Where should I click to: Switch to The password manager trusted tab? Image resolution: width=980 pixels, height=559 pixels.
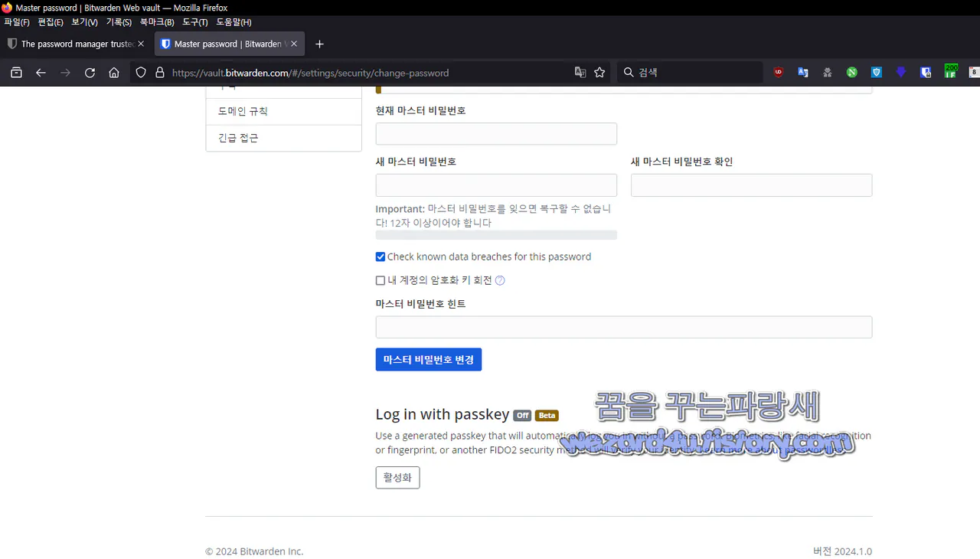pos(73,44)
